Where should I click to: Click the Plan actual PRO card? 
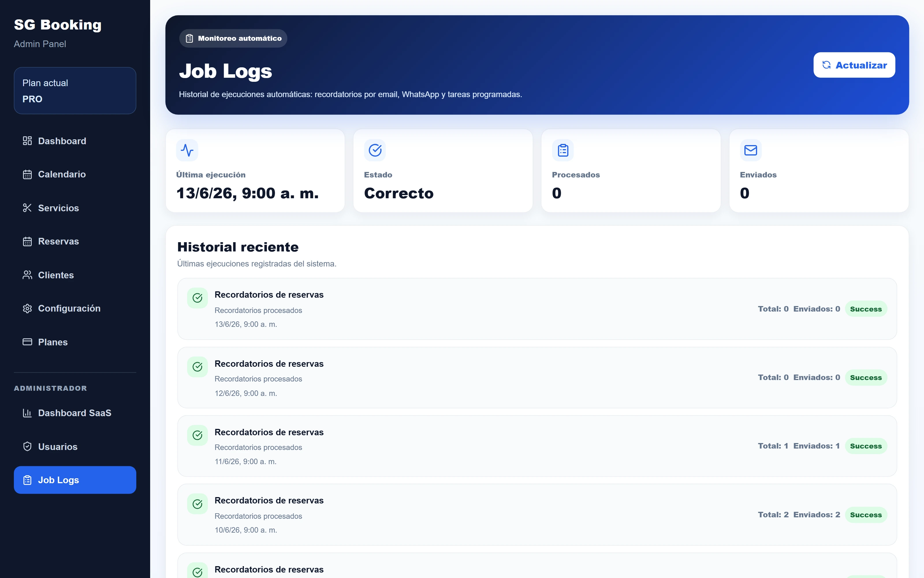click(75, 90)
